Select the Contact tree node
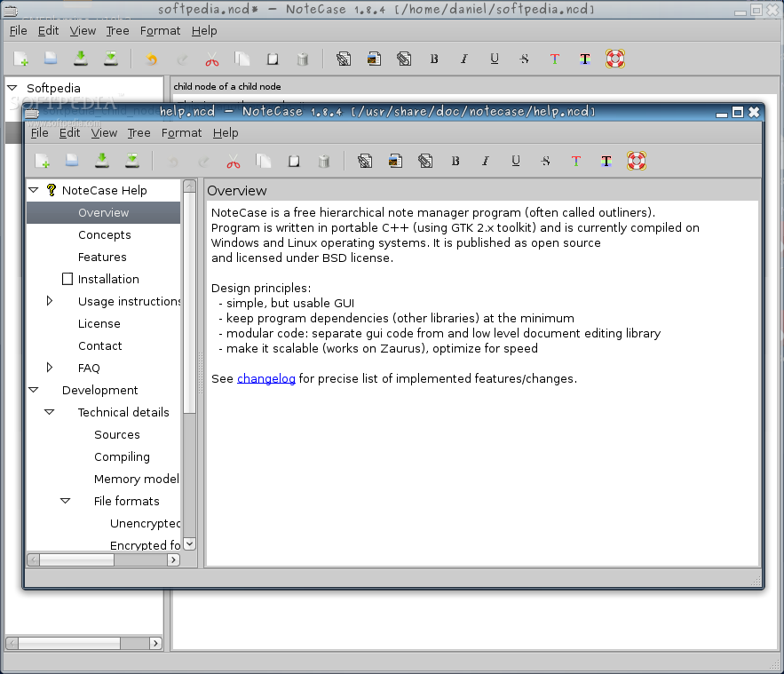 (100, 345)
